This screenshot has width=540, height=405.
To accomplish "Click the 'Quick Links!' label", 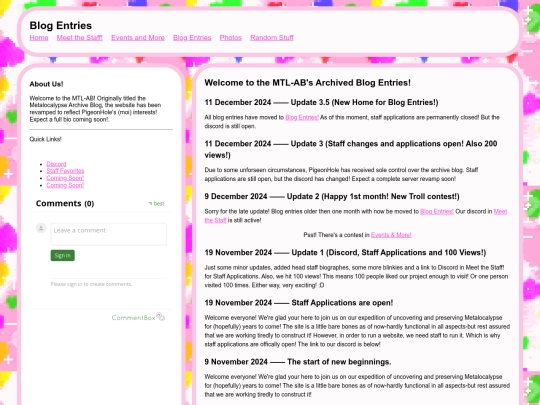I will pos(45,139).
